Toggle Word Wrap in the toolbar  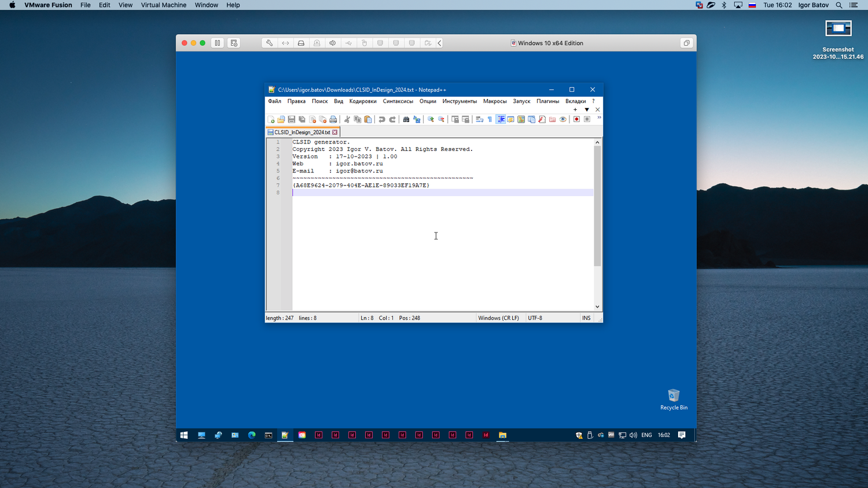[479, 120]
